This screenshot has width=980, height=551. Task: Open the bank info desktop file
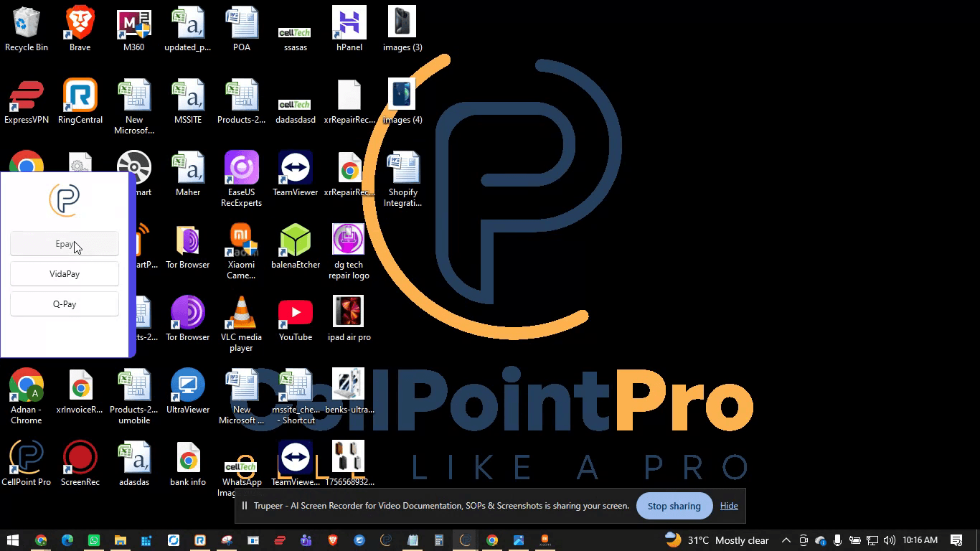click(188, 464)
